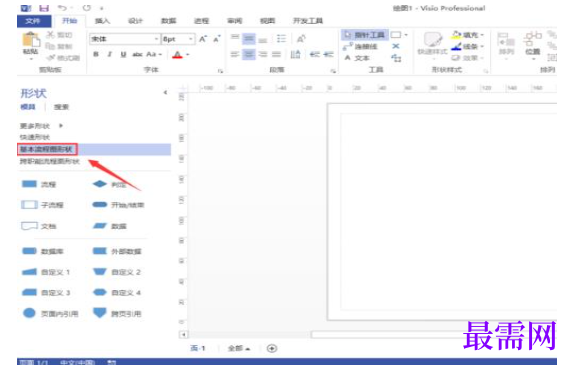
Task: Click Copy (复制) icon
Action: [x=51, y=46]
